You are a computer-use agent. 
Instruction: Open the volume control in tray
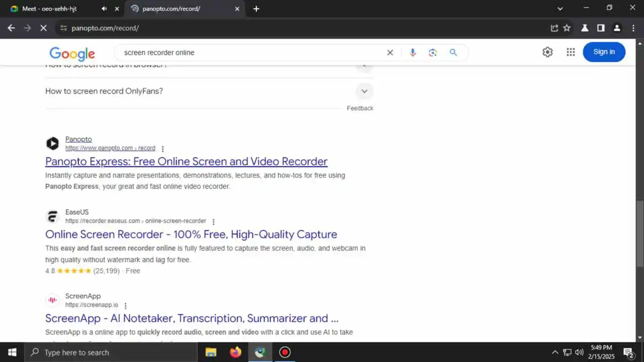point(579,352)
